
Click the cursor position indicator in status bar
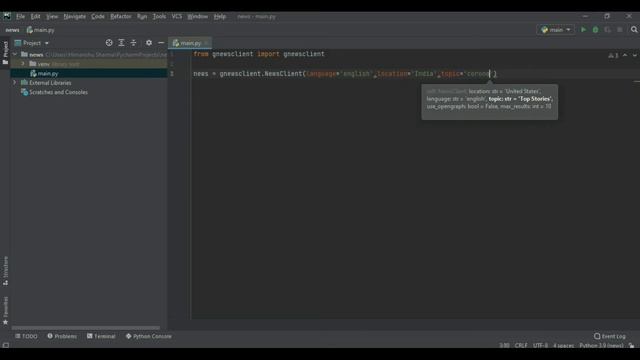[x=504, y=345]
